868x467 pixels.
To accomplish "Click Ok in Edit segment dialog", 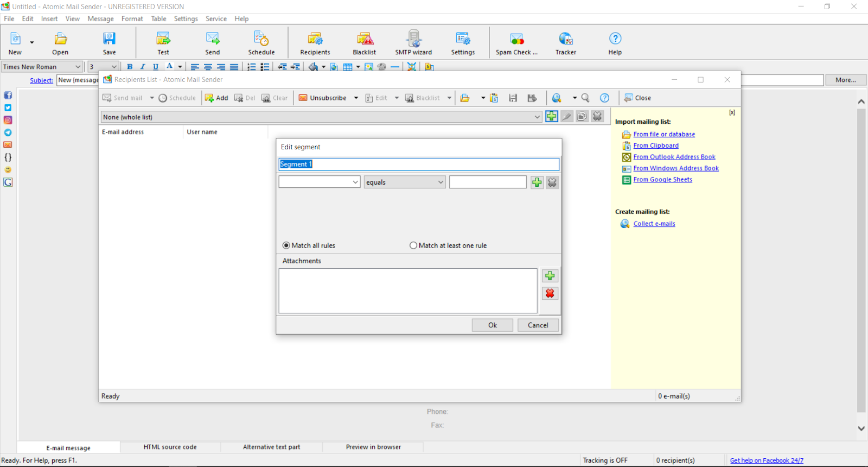I will click(493, 325).
